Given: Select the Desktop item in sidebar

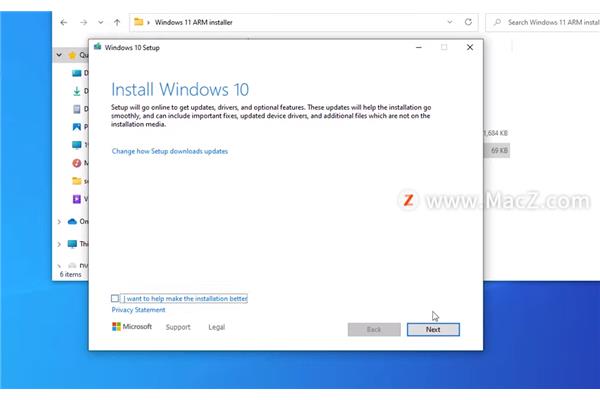Looking at the screenshot, I should (x=77, y=73).
